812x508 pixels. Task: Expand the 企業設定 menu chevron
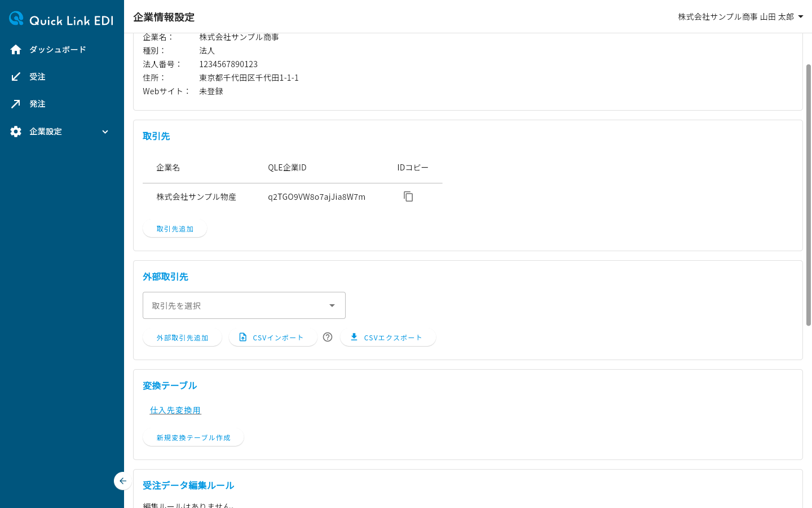(x=105, y=132)
